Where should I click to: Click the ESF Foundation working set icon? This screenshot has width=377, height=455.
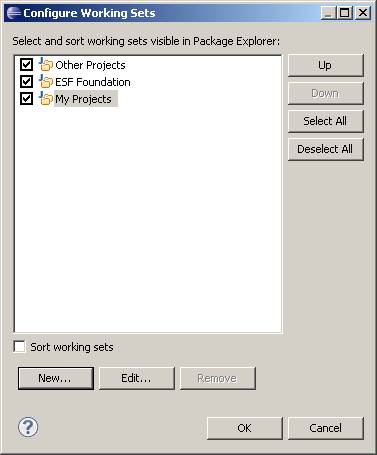46,81
